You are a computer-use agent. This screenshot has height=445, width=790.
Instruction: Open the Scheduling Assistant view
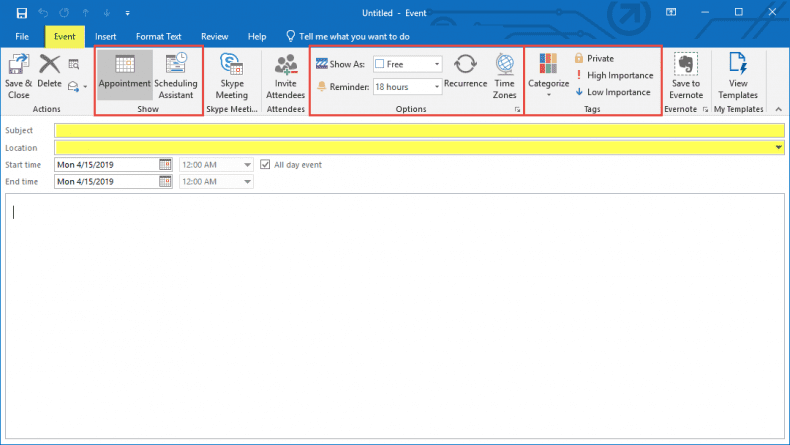pos(176,75)
